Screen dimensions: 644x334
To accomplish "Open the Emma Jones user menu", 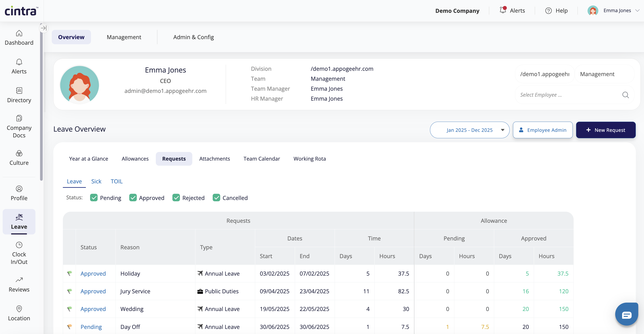I will 617,10.
